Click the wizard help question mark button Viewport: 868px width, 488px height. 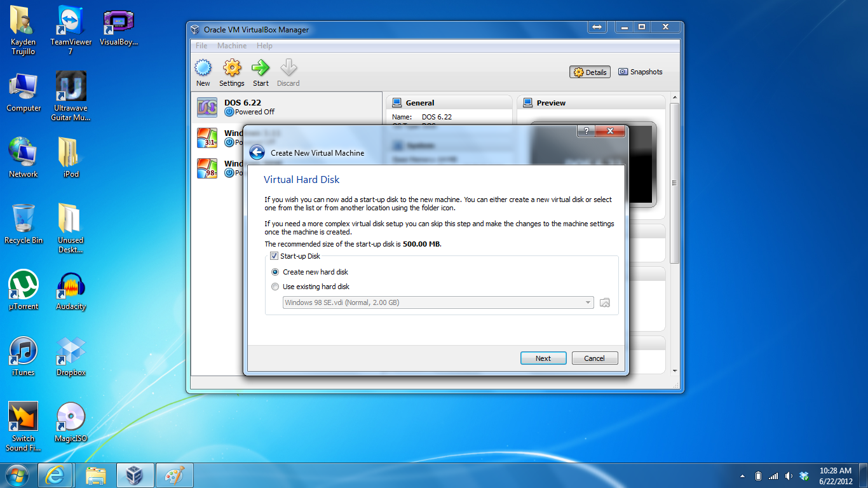586,130
